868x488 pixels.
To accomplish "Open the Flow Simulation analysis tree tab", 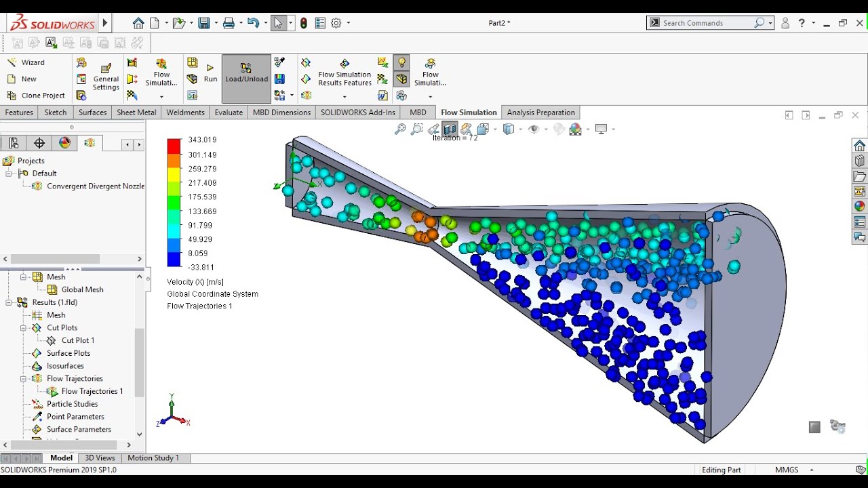I will click(90, 143).
